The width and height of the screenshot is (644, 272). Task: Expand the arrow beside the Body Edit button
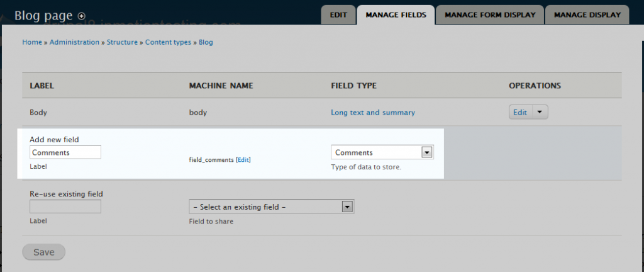click(541, 112)
